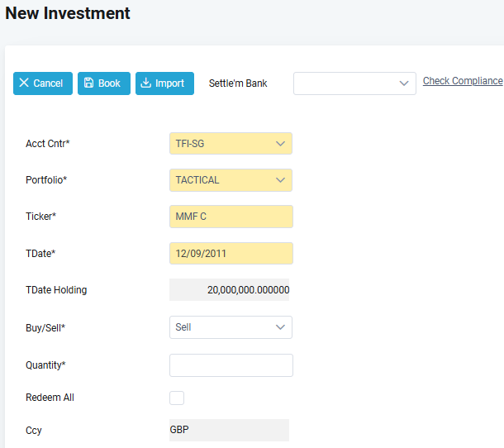Click the floppy disk save icon on Book
504x448 pixels.
point(88,83)
